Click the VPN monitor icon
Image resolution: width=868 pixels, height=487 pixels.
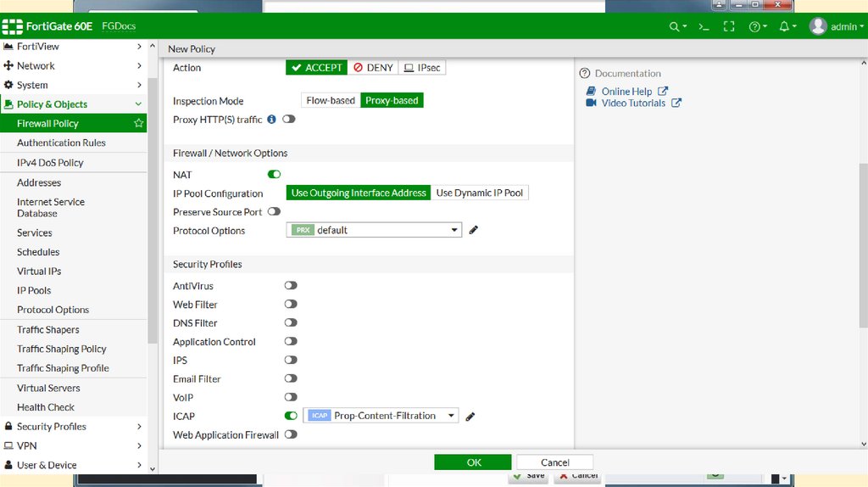coord(8,445)
